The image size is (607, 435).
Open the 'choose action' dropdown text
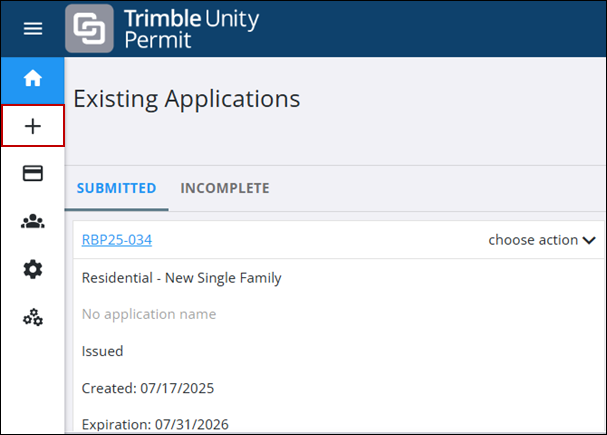533,240
